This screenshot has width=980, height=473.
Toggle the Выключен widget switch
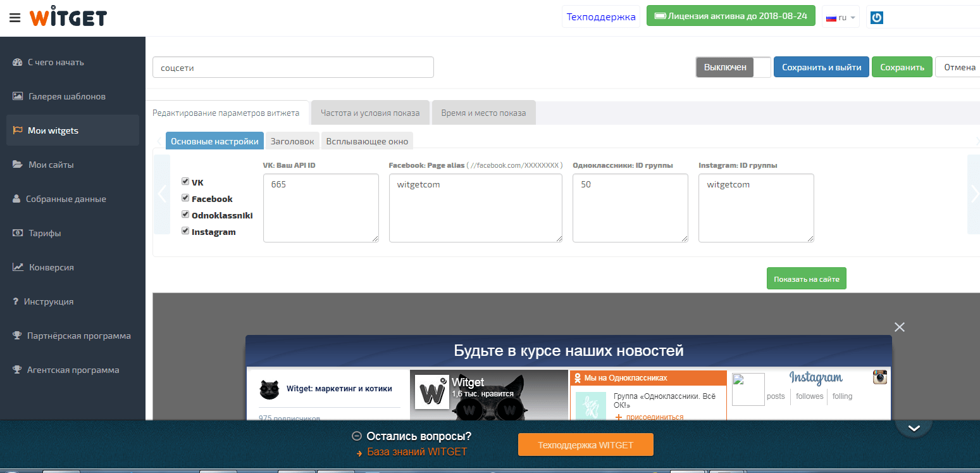point(733,67)
